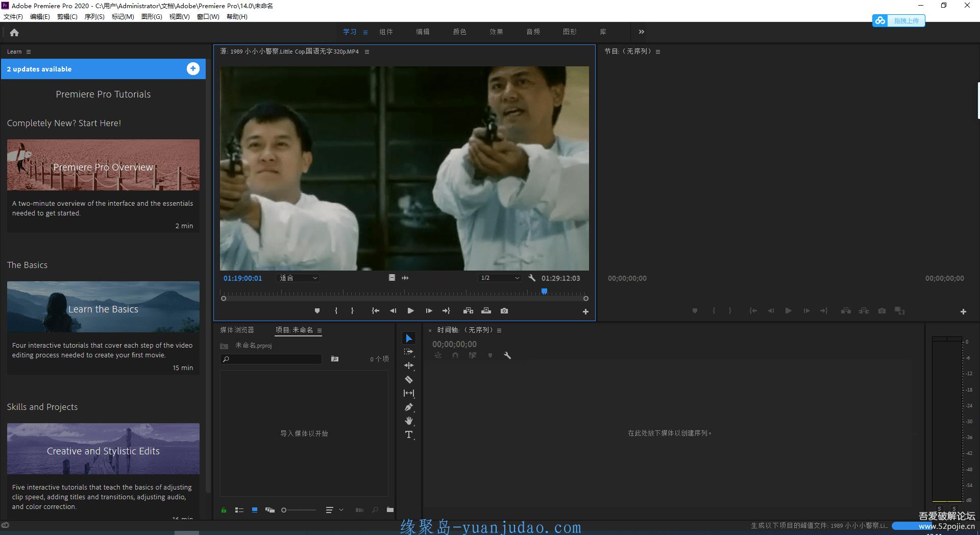Mark Out point in Source monitor
Viewport: 980px width, 535px height.
coord(352,311)
